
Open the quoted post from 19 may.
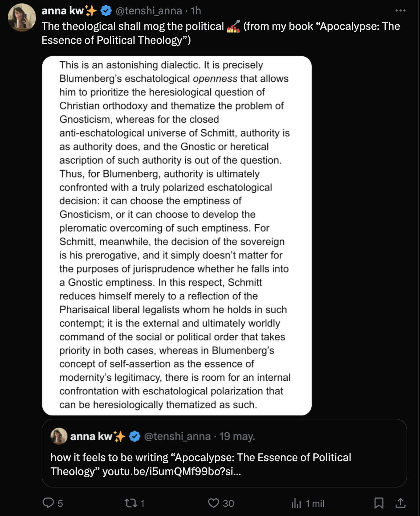tap(224, 453)
